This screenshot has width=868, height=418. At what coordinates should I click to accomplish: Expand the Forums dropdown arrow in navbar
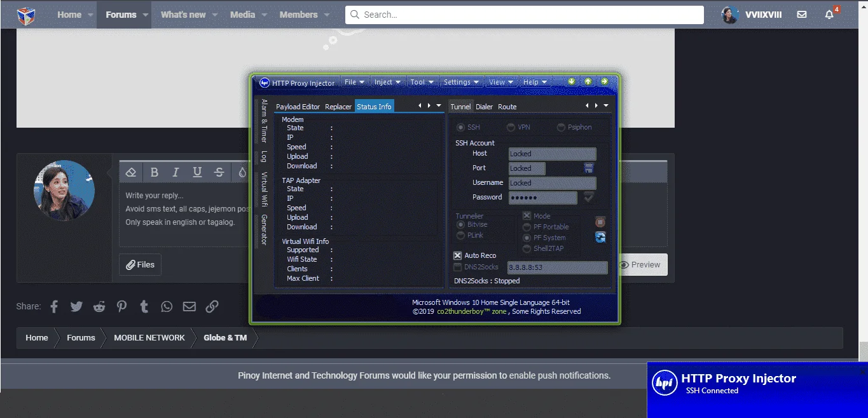pos(146,15)
